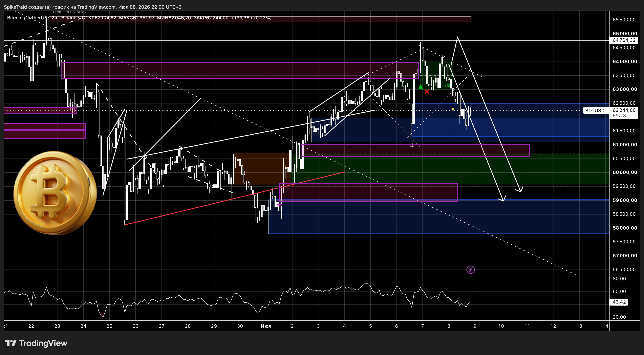Click the 61 000,00 price axis label

(x=625, y=144)
